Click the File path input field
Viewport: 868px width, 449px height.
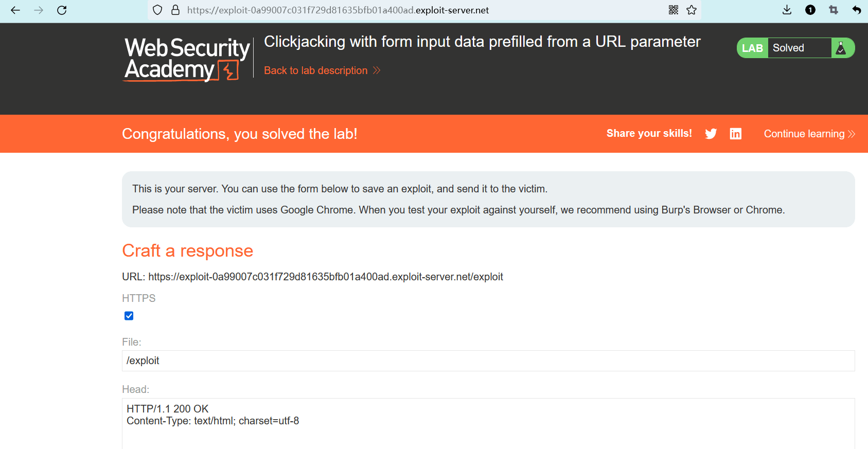(x=488, y=361)
